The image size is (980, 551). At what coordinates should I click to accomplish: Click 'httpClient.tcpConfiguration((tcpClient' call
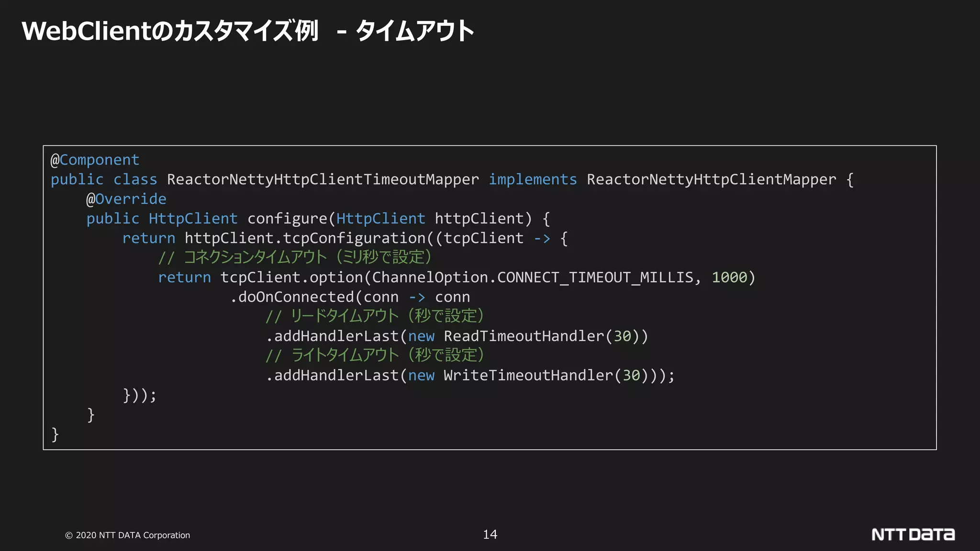pos(354,238)
